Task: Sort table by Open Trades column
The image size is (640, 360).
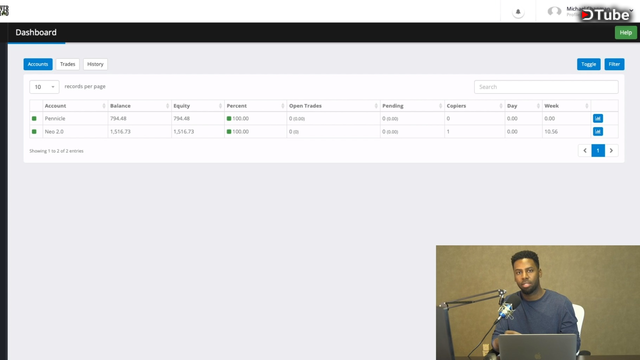Action: click(x=333, y=106)
